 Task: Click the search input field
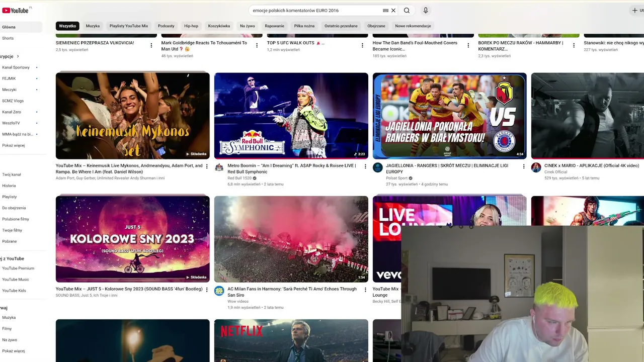316,11
